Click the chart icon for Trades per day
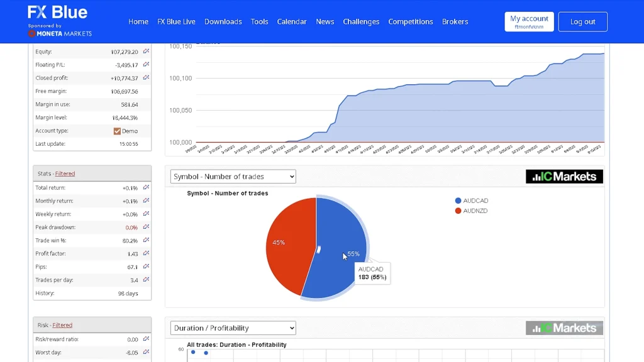 (x=146, y=280)
